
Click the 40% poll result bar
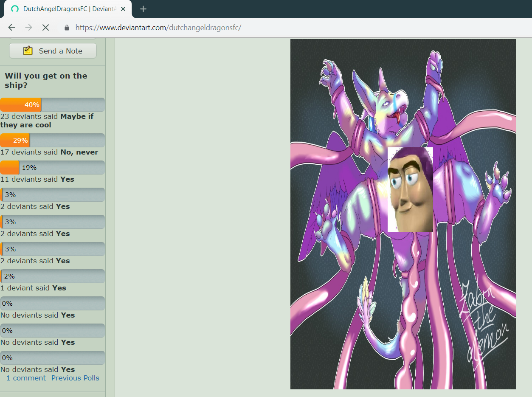(x=52, y=105)
